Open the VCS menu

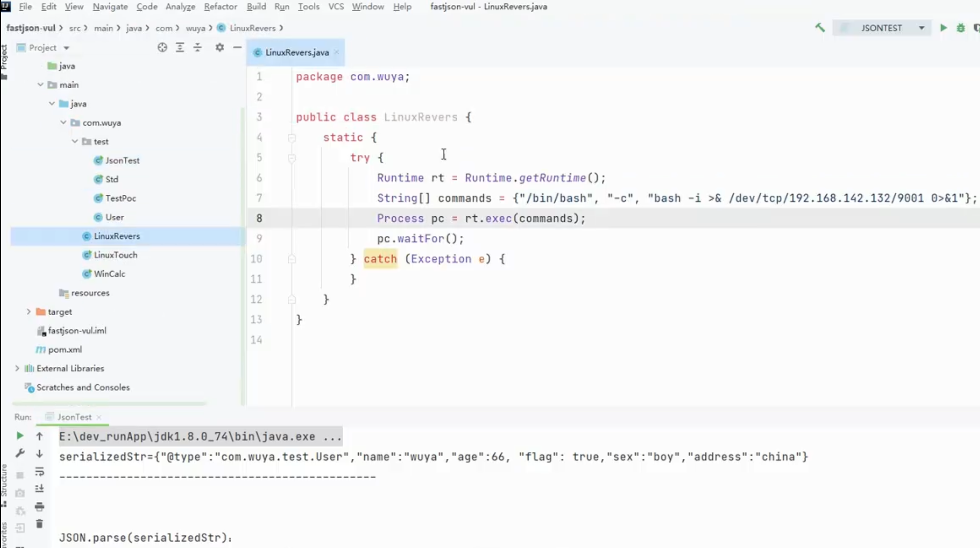coord(336,6)
